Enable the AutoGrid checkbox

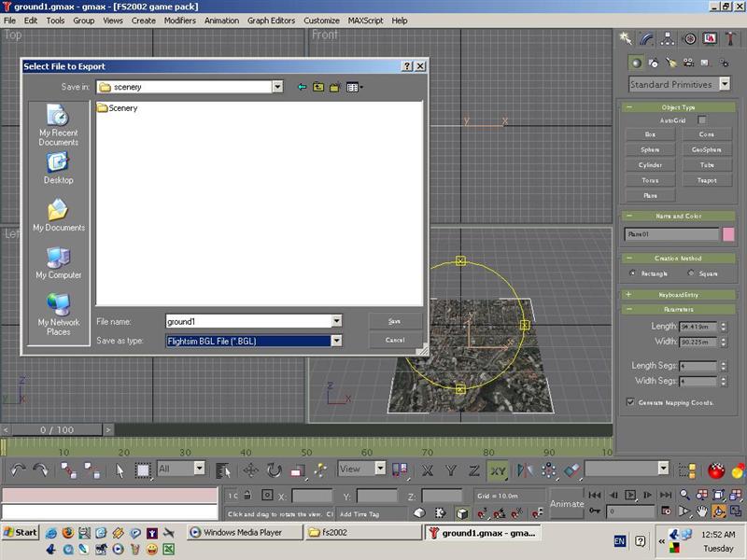click(x=701, y=120)
